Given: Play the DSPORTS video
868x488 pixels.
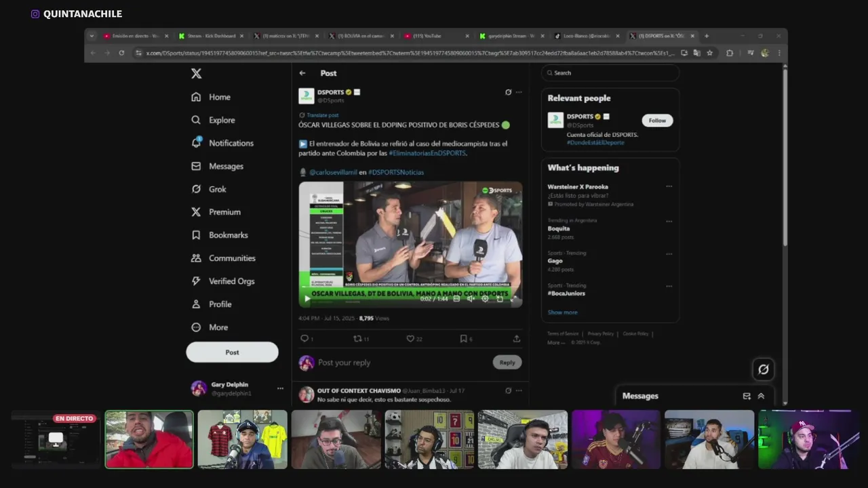Looking at the screenshot, I should tap(307, 298).
